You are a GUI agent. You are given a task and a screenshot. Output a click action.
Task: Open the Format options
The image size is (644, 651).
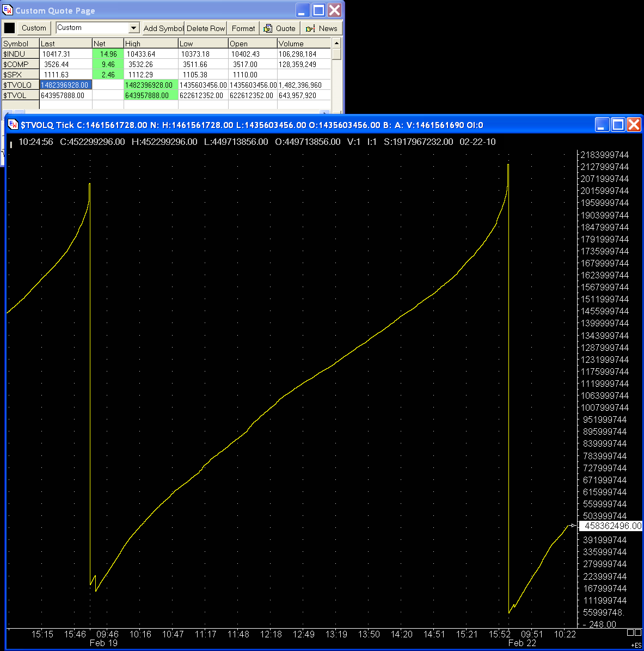243,28
